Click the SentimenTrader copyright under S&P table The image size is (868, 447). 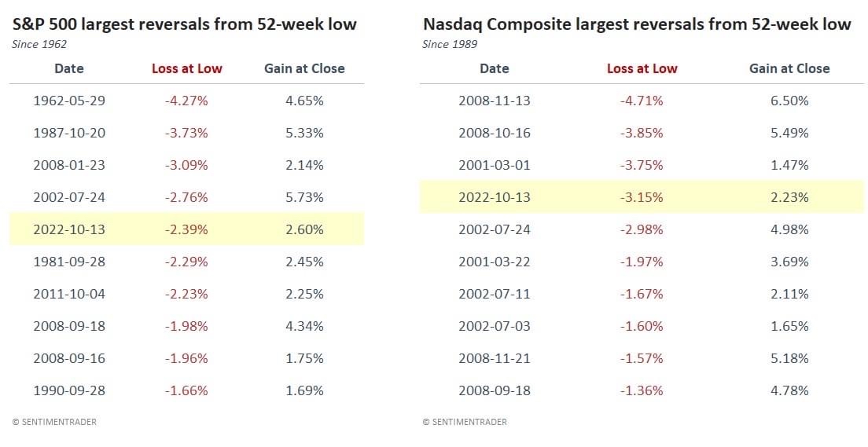click(54, 422)
